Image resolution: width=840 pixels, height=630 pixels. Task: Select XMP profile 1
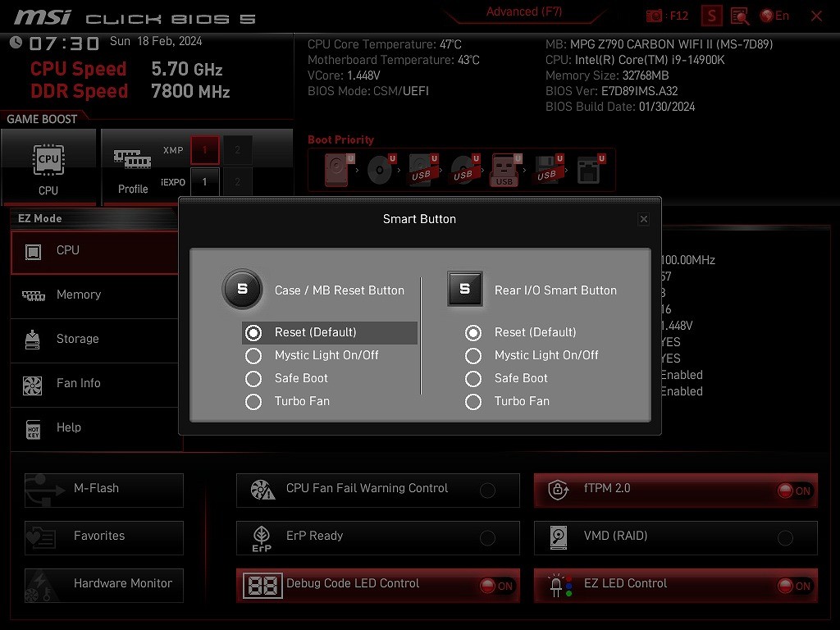pyautogui.click(x=204, y=150)
